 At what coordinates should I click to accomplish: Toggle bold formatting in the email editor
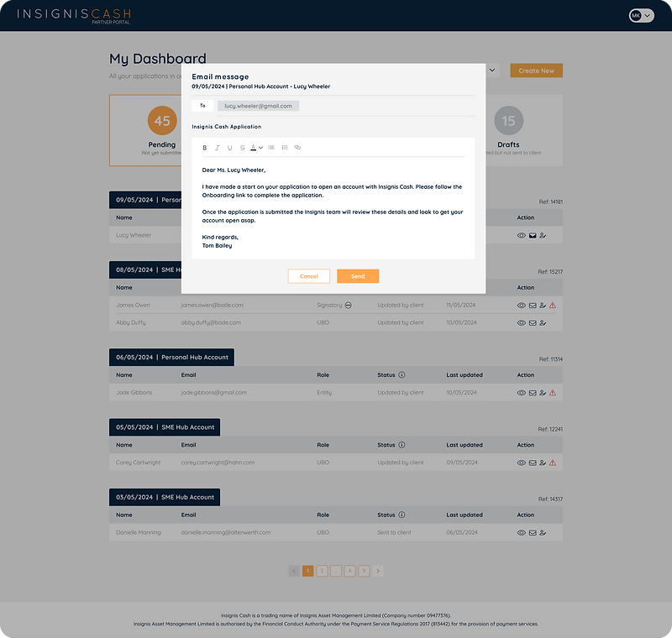[x=204, y=148]
